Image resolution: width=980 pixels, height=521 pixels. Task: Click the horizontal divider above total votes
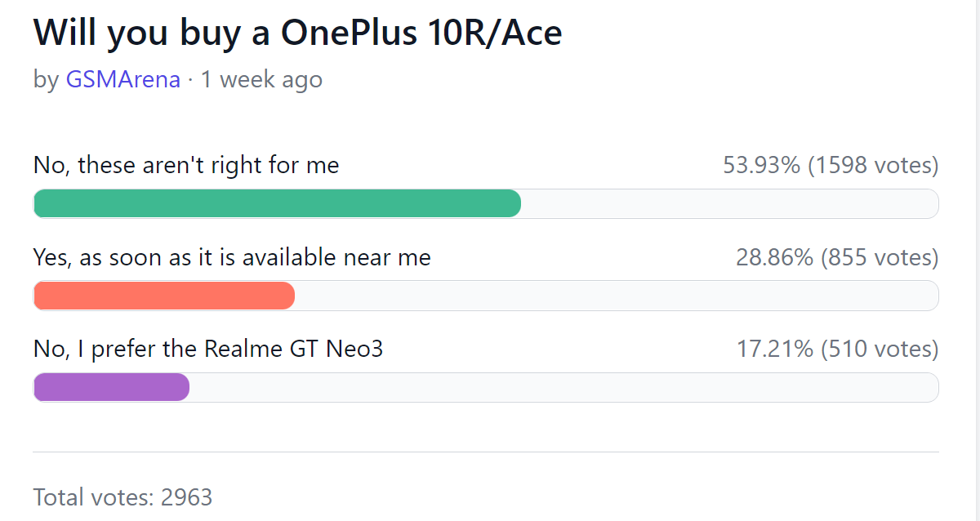[x=486, y=452]
